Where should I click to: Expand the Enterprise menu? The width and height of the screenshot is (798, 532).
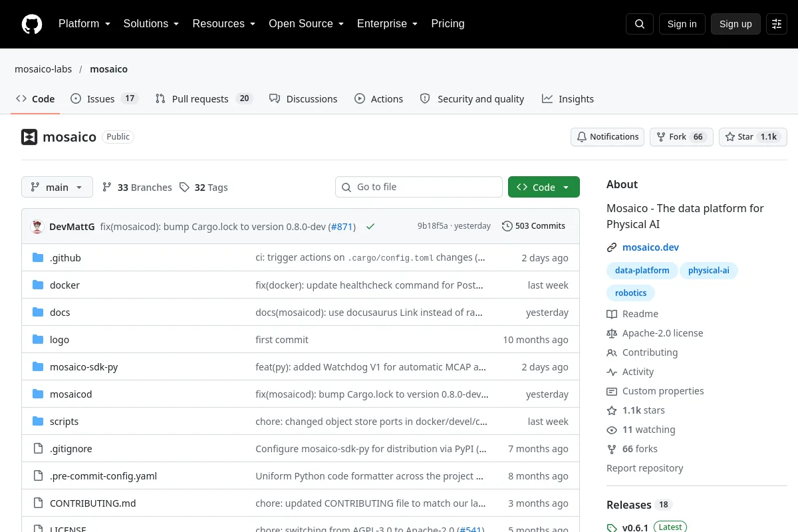click(387, 24)
